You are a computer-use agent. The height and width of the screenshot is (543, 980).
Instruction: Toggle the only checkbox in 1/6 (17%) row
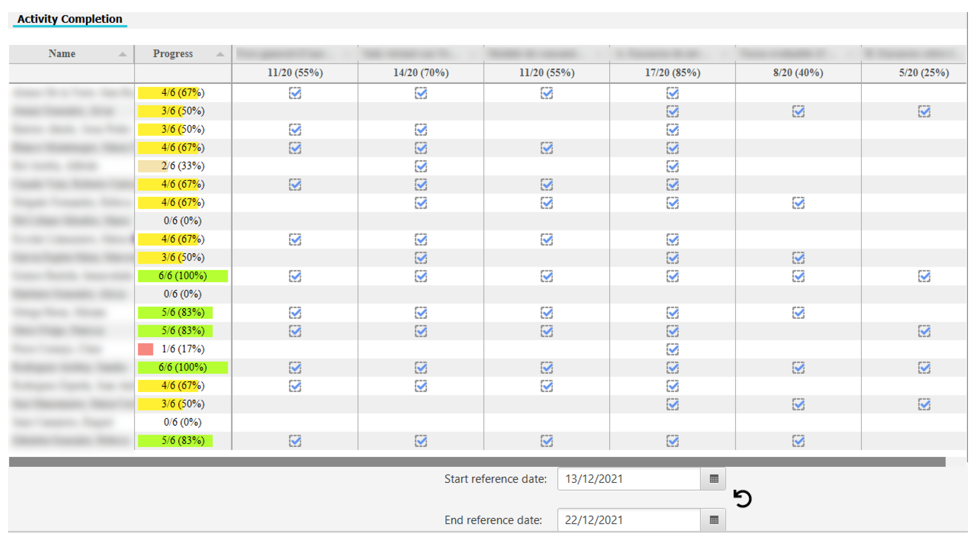(672, 349)
